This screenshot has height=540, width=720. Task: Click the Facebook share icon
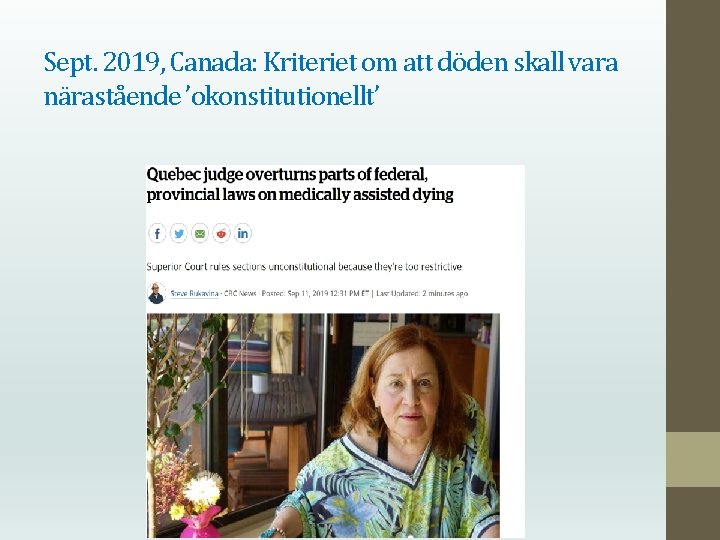[x=157, y=233]
